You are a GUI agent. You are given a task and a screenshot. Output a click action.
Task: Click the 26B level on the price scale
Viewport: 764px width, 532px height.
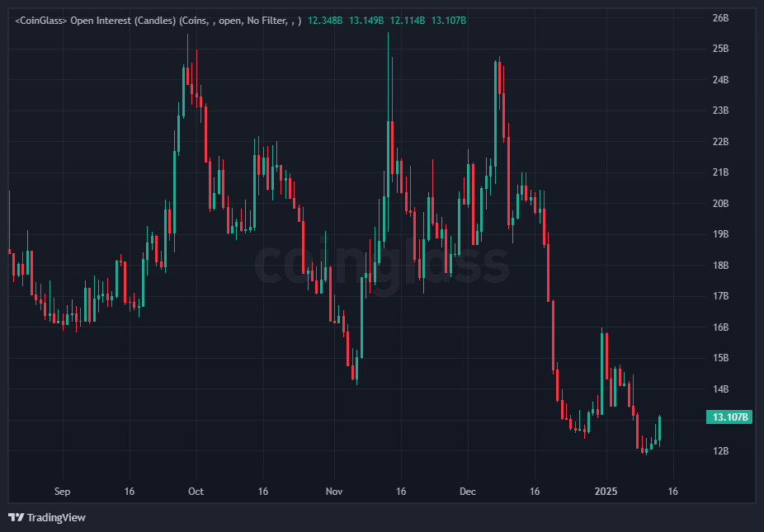coord(719,16)
